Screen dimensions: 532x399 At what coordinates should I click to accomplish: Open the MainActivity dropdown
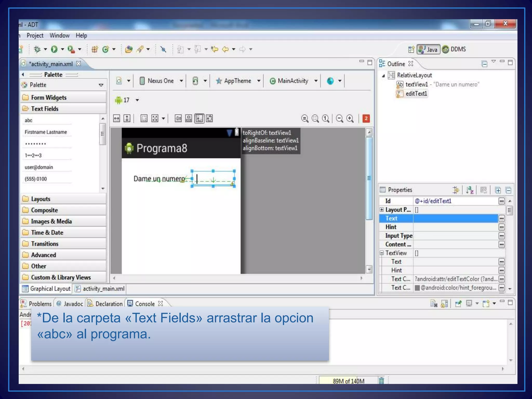click(316, 81)
